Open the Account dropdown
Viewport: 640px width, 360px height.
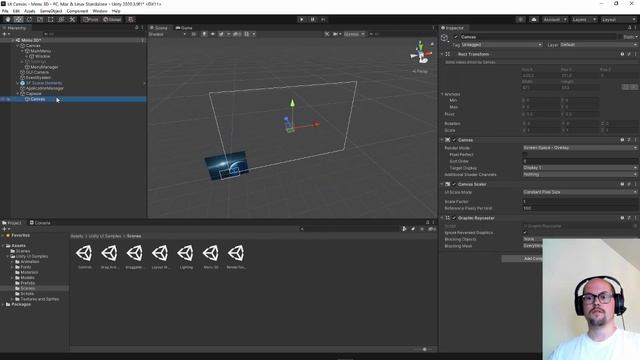click(x=555, y=19)
